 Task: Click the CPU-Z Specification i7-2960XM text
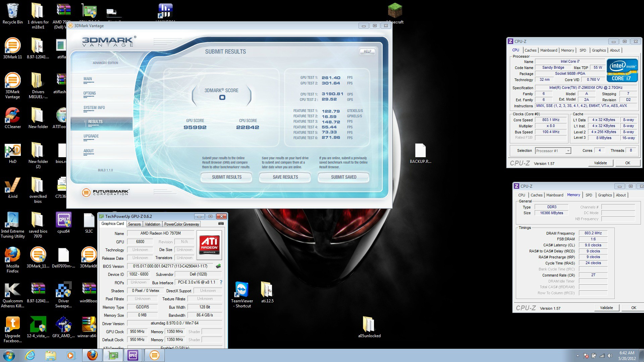(x=586, y=87)
